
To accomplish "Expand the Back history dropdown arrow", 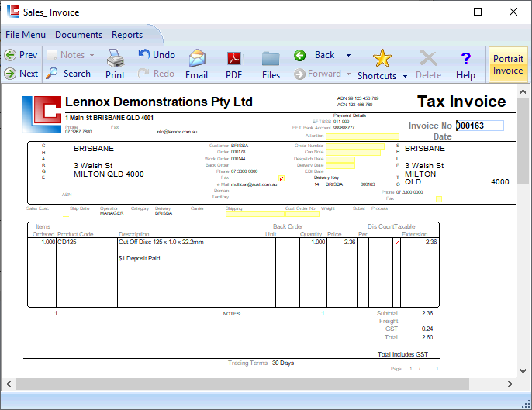I will pos(348,55).
